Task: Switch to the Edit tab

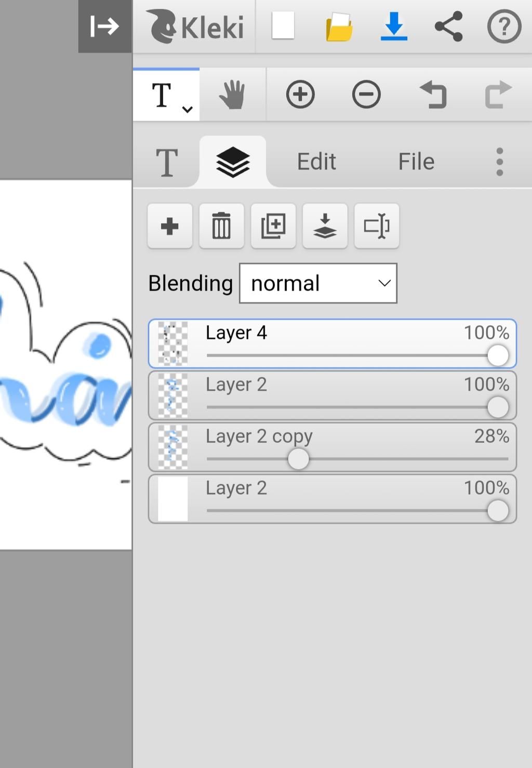Action: (316, 162)
